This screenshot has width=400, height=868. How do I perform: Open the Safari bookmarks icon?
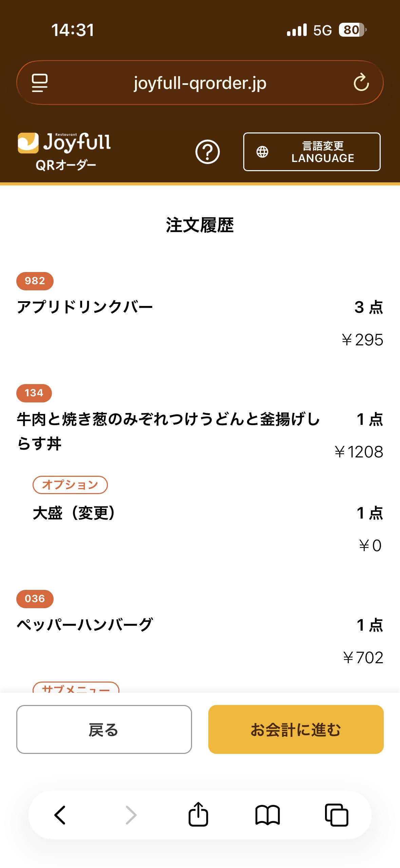pos(267,815)
